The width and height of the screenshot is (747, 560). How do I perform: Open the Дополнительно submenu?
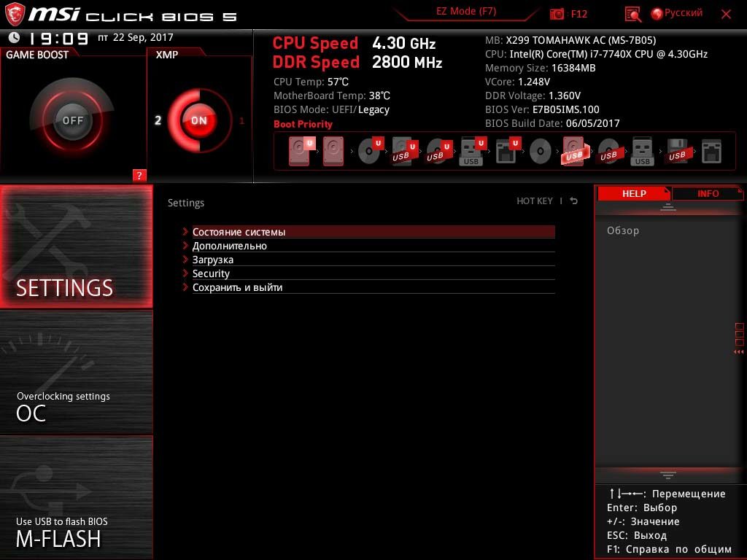coord(373,246)
